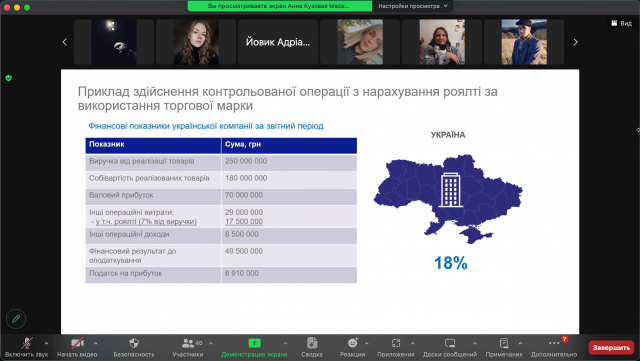Click the Виручка від реалізації товарів label
The width and height of the screenshot is (640, 361).
(x=142, y=161)
